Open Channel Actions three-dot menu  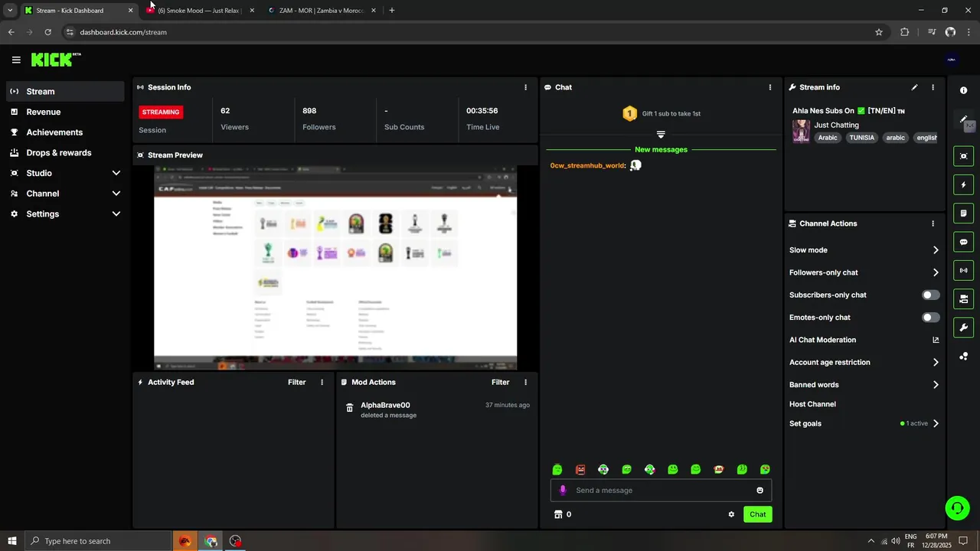coord(933,223)
